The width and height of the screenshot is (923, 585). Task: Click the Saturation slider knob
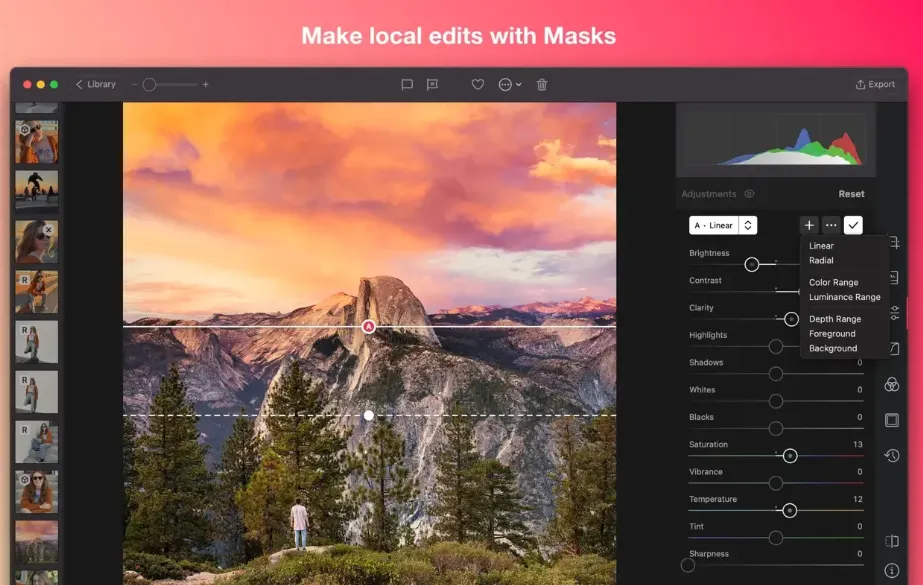pos(790,456)
